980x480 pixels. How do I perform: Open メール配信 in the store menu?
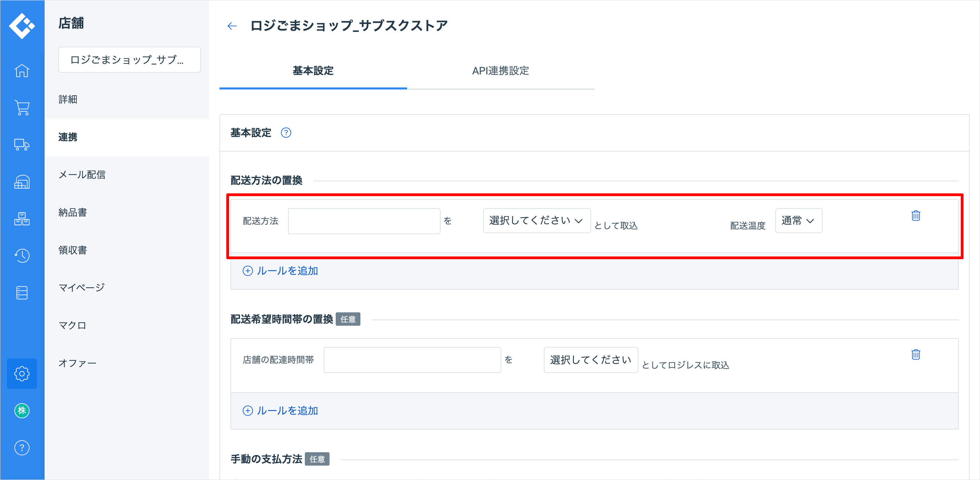[x=82, y=175]
